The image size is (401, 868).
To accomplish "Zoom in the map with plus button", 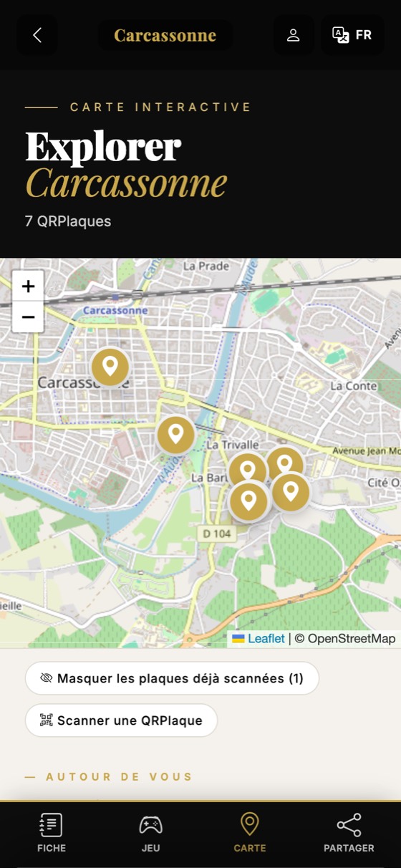I will [28, 286].
